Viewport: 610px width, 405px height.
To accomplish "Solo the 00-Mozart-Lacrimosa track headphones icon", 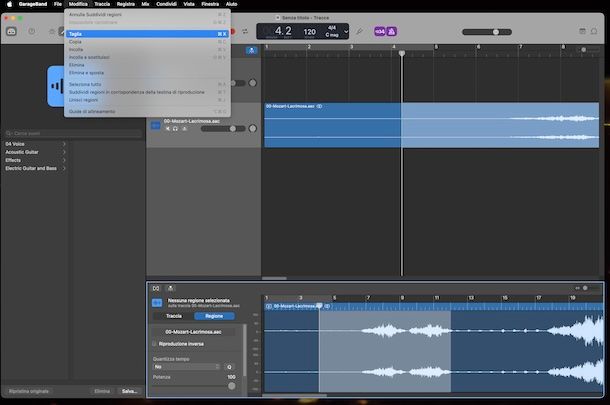I will click(175, 129).
